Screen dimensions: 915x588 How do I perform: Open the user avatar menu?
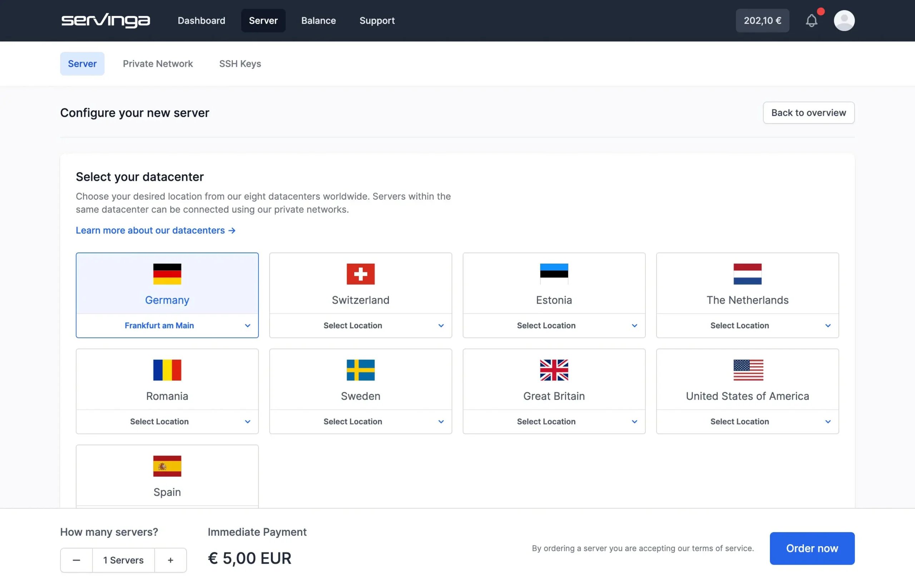tap(844, 21)
